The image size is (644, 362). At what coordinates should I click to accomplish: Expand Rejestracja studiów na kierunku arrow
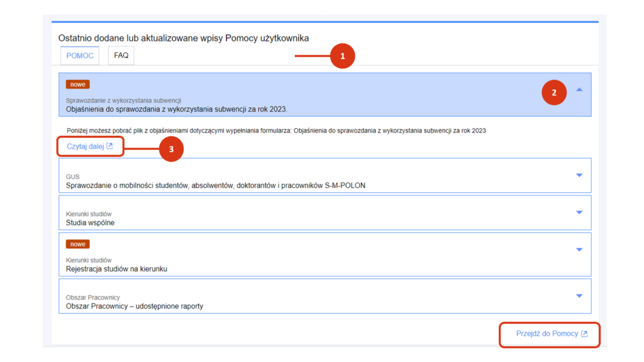(x=579, y=250)
